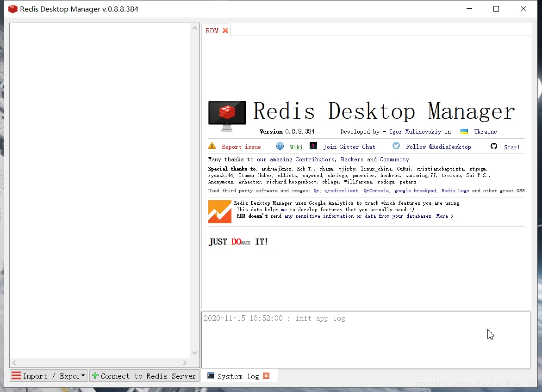Click the More > analytics link
This screenshot has height=392, width=542.
point(444,216)
